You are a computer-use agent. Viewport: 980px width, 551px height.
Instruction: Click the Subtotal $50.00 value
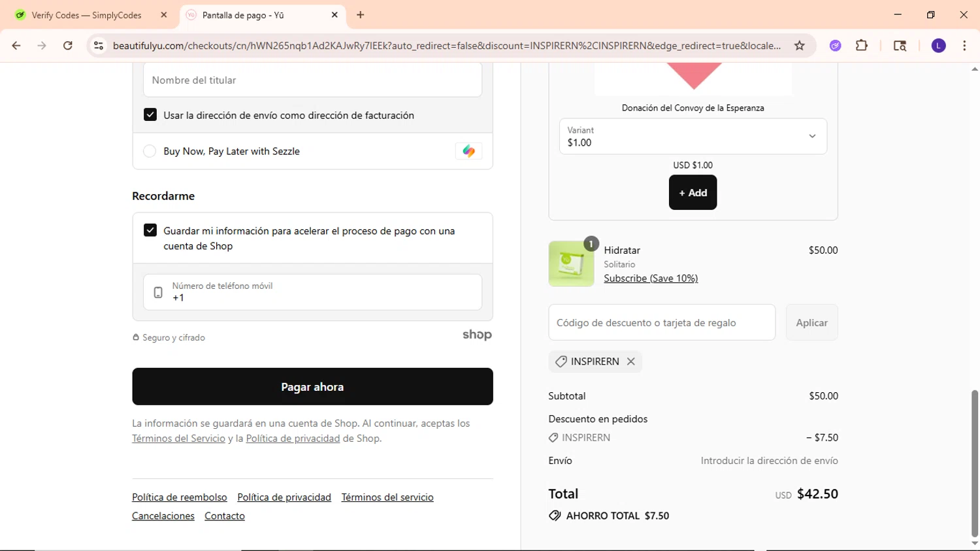point(823,396)
